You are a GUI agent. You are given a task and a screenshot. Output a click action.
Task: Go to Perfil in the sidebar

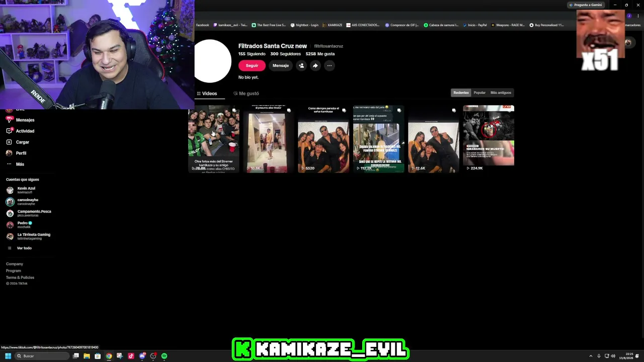coord(16,153)
